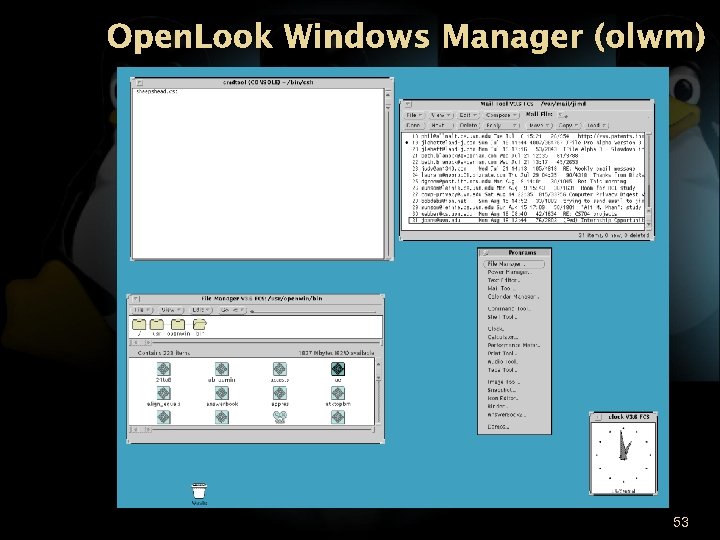720x540 pixels.
Task: Select the 24to8 file icon in File Manager
Action: click(163, 369)
